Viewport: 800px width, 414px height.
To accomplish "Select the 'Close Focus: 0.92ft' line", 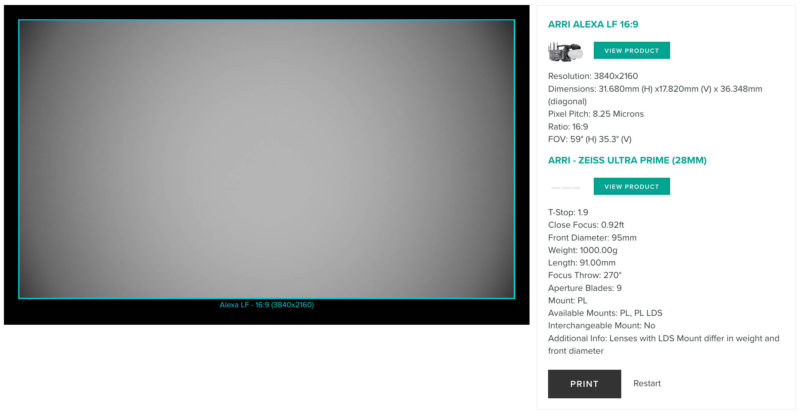I will point(586,225).
